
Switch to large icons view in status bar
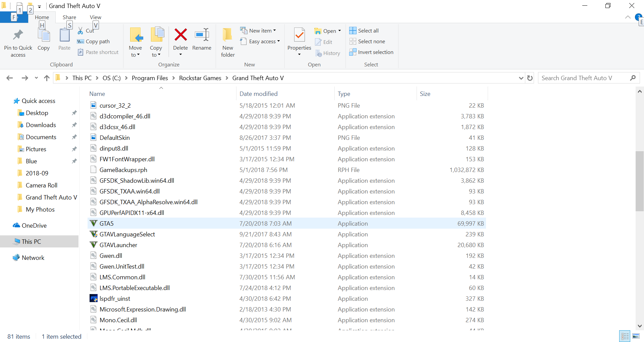click(x=636, y=336)
